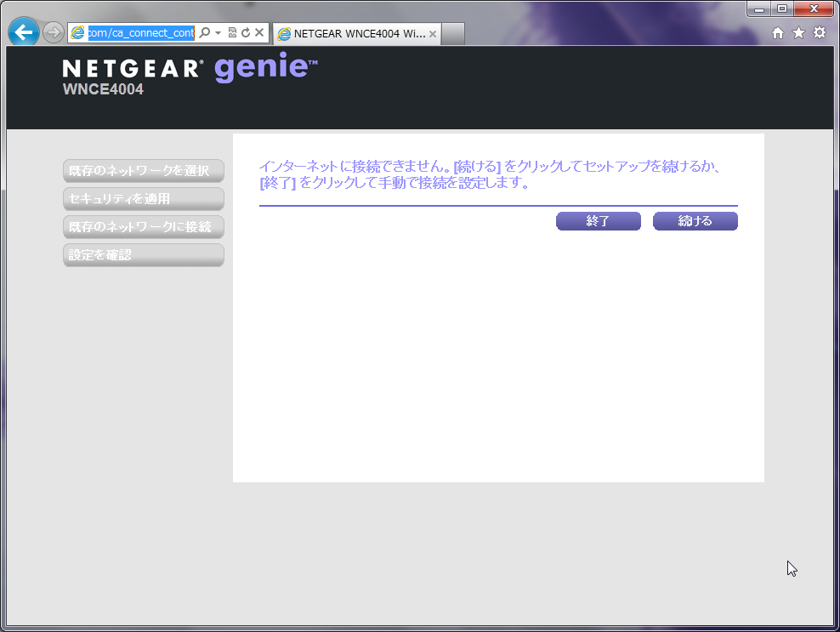
Task: Click the browser Back arrow button
Action: (24, 32)
